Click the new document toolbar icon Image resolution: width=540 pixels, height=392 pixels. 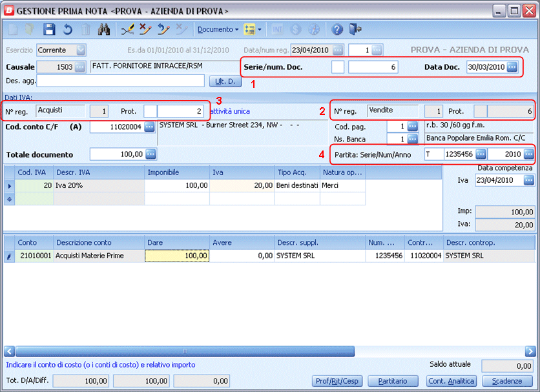click(x=13, y=30)
